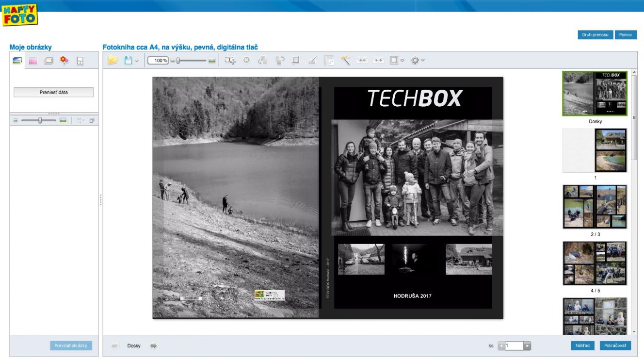Select the pages 2 / 3 thumbnail
The image size is (644, 360).
(x=595, y=207)
